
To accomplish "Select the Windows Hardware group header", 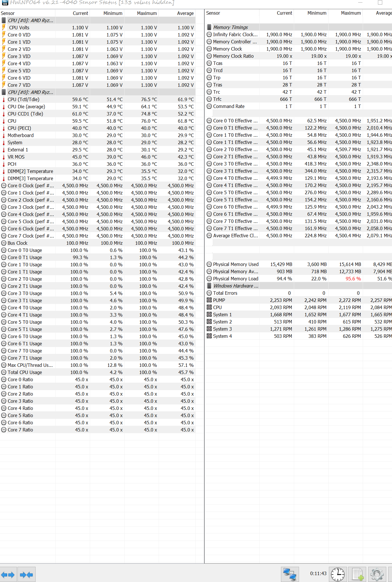I will tap(298, 286).
